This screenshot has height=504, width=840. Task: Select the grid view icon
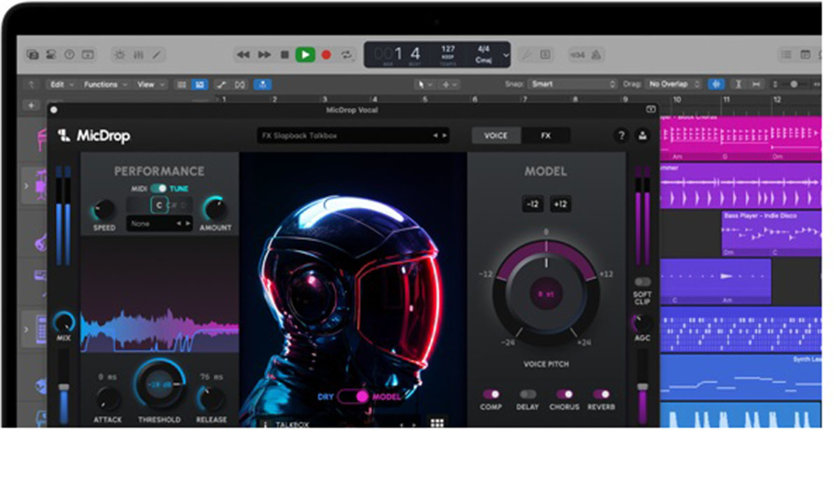[199, 84]
